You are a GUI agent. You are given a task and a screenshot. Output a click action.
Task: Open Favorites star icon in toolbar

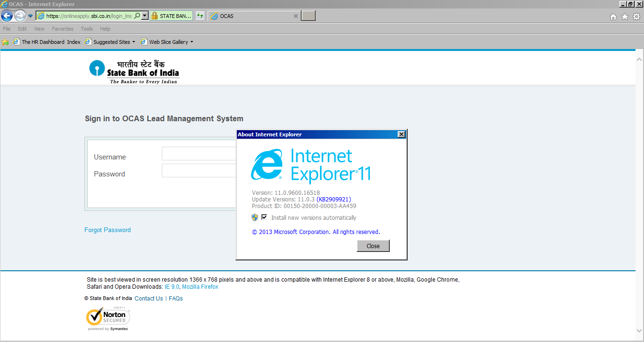click(x=625, y=17)
